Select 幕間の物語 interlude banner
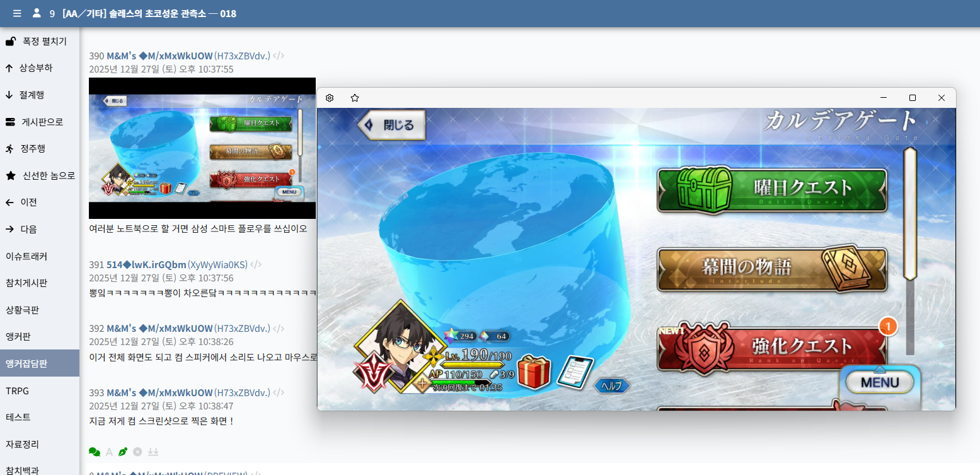 (x=771, y=269)
